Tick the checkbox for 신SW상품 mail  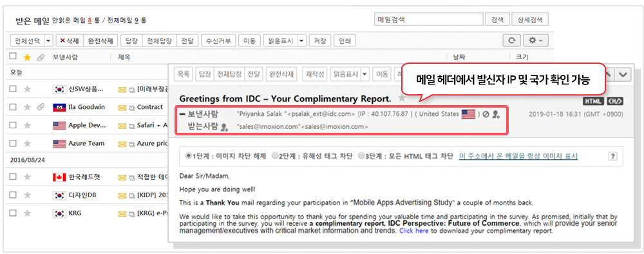coord(13,89)
